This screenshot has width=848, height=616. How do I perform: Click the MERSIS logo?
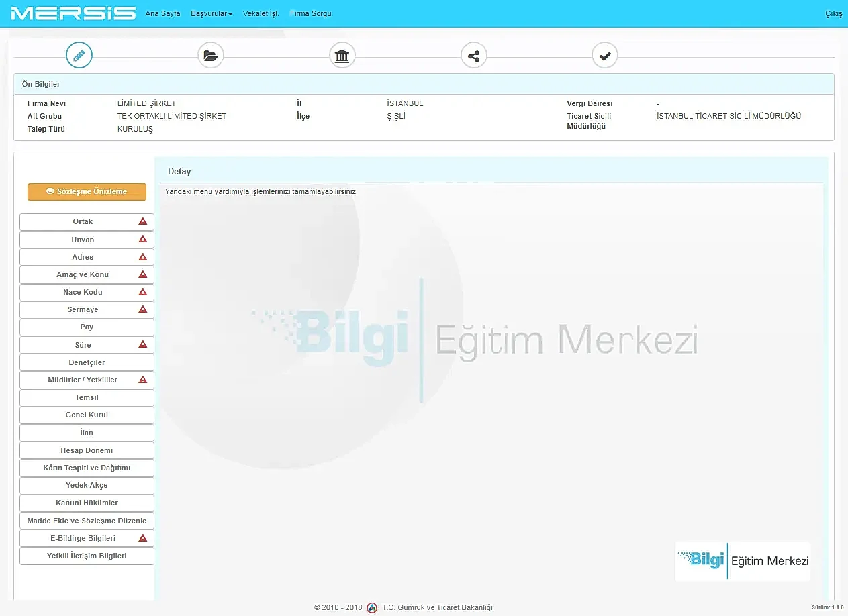tap(73, 13)
